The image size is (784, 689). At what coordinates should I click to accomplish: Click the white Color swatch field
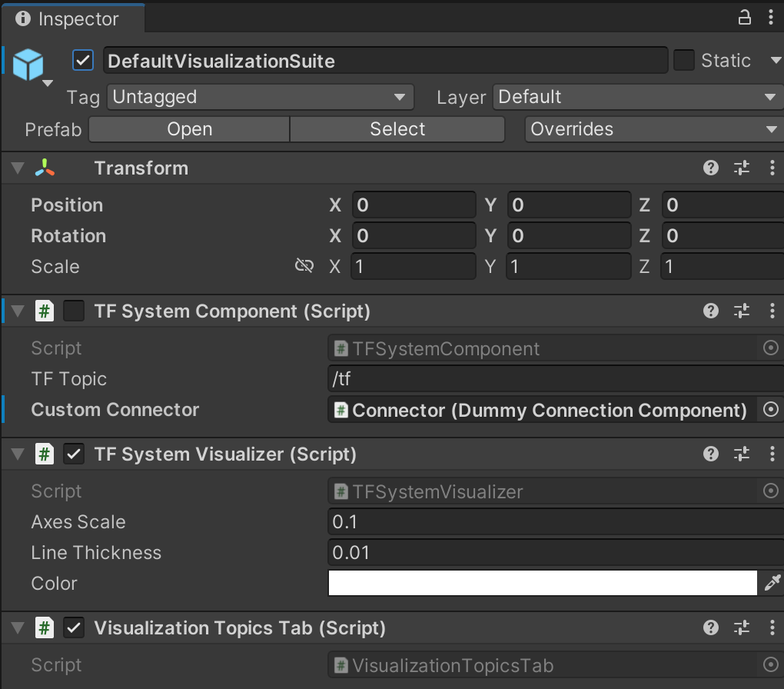pos(543,584)
